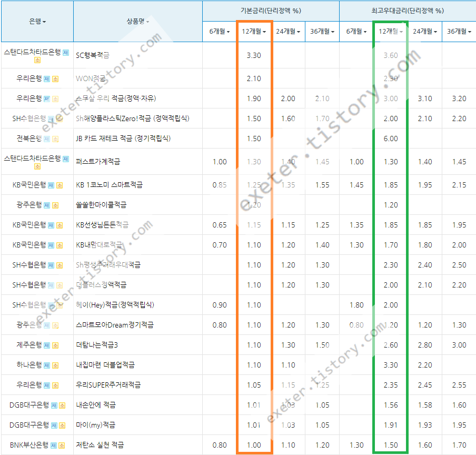Open the WON적금 product
Screen dimensions: 476x455
91,78
